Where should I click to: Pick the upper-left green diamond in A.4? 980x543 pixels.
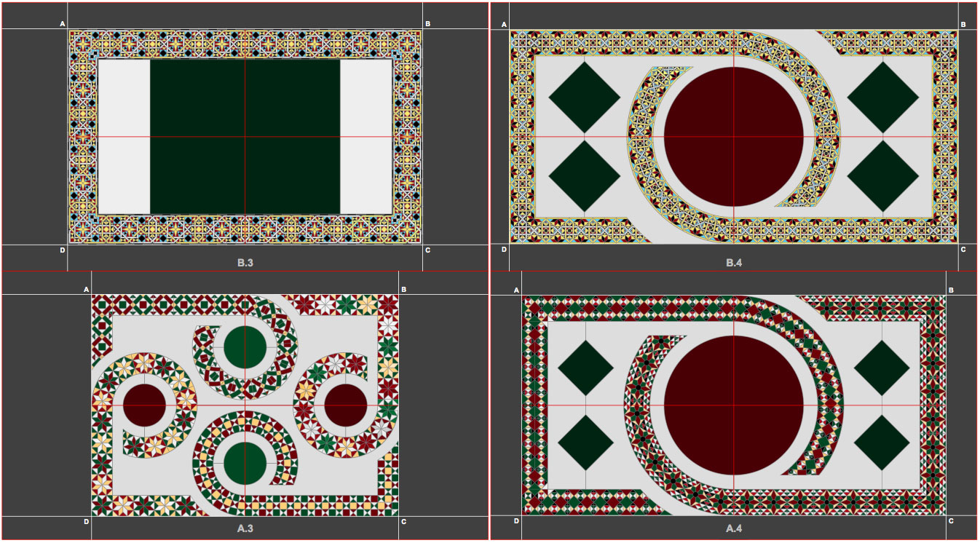(x=586, y=368)
